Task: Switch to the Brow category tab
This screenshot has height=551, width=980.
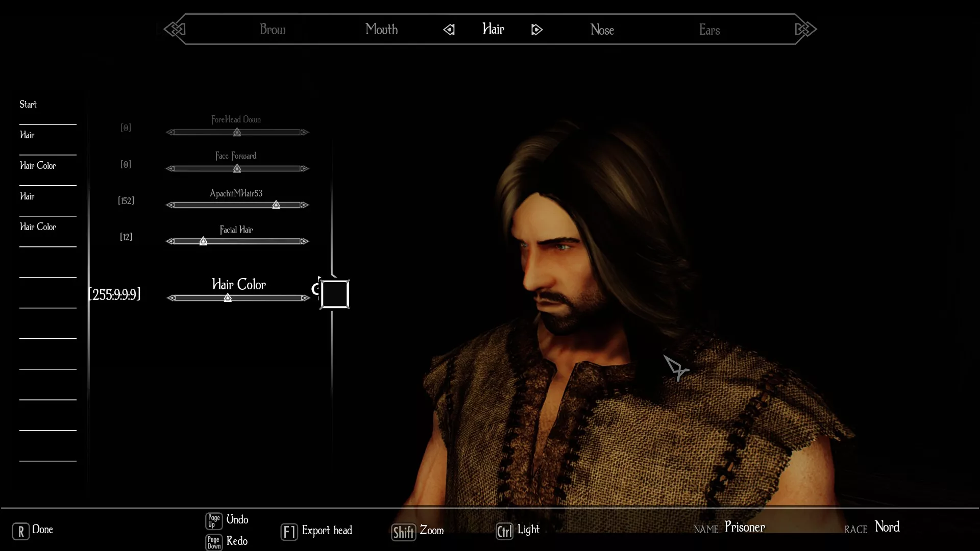Action: [x=273, y=30]
